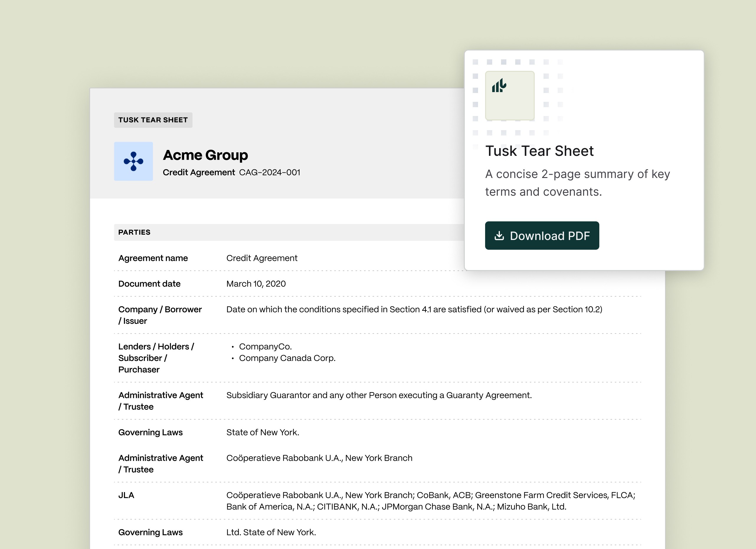This screenshot has height=549, width=756.
Task: Click the Subsidiary Guarantor value text
Action: click(x=379, y=395)
